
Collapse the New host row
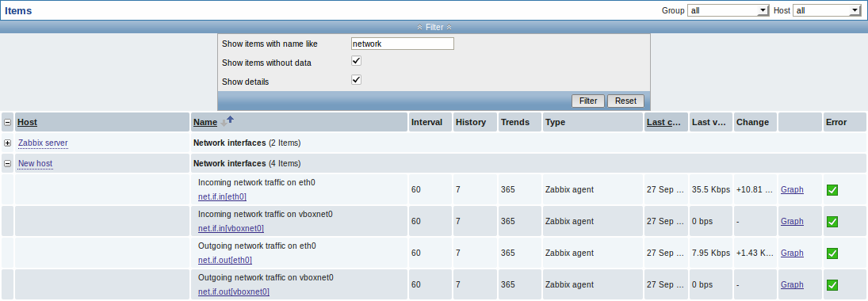tap(8, 164)
